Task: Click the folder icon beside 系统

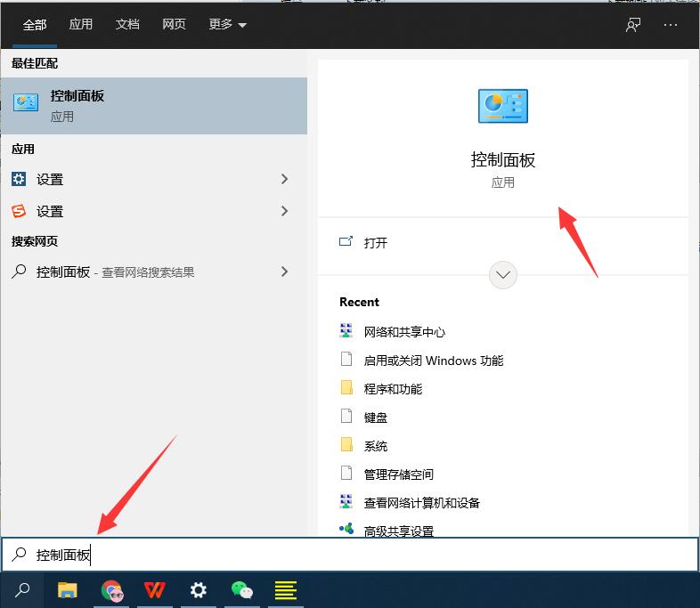Action: [x=346, y=444]
